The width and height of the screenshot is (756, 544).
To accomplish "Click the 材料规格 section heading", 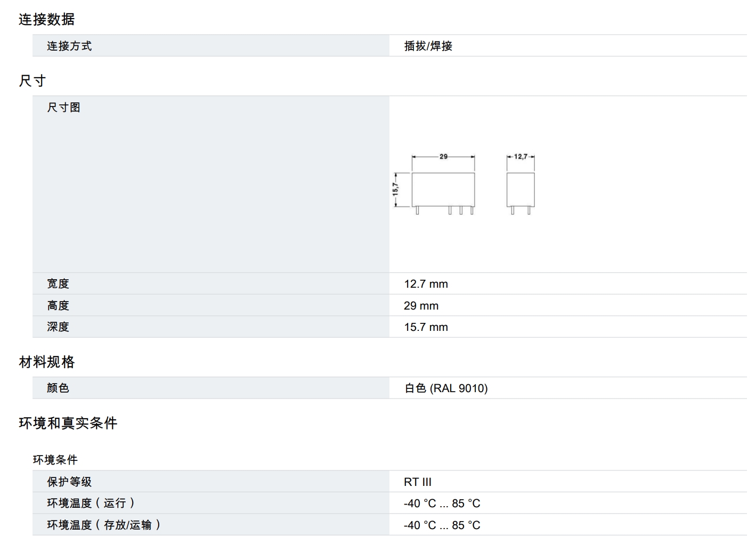I will (x=47, y=362).
